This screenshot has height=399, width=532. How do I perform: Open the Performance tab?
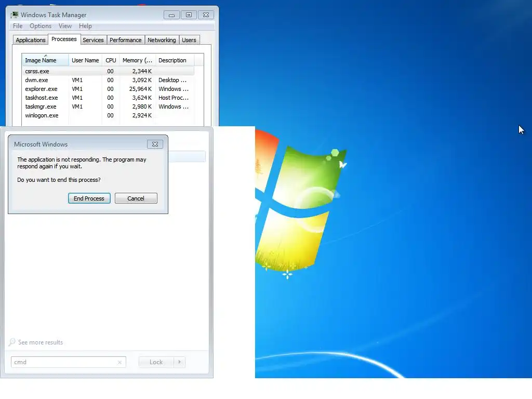[126, 40]
